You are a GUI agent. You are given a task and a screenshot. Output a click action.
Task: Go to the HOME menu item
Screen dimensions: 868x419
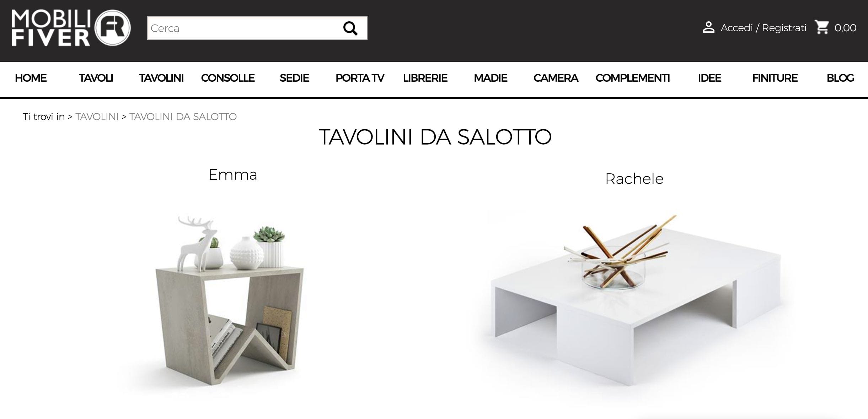[31, 78]
